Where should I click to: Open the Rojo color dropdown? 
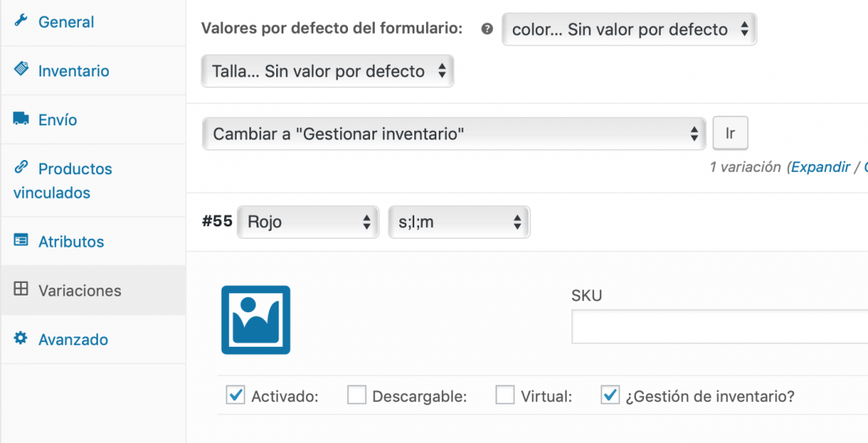(x=308, y=221)
